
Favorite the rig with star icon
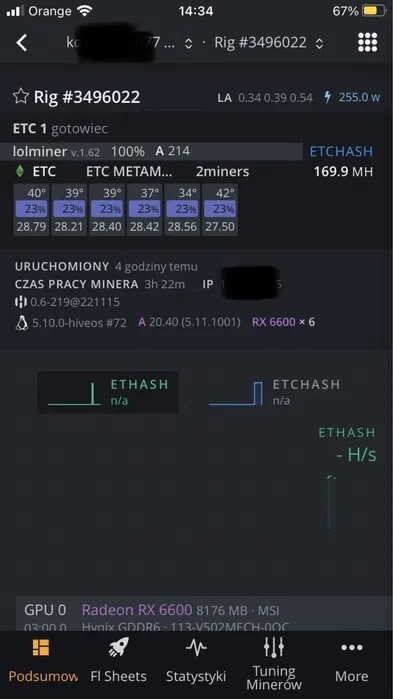[20, 96]
